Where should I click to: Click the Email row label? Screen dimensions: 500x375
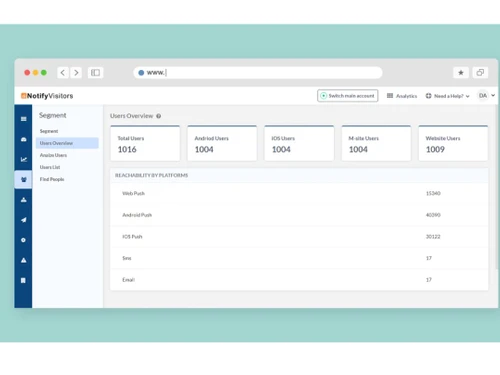[128, 280]
